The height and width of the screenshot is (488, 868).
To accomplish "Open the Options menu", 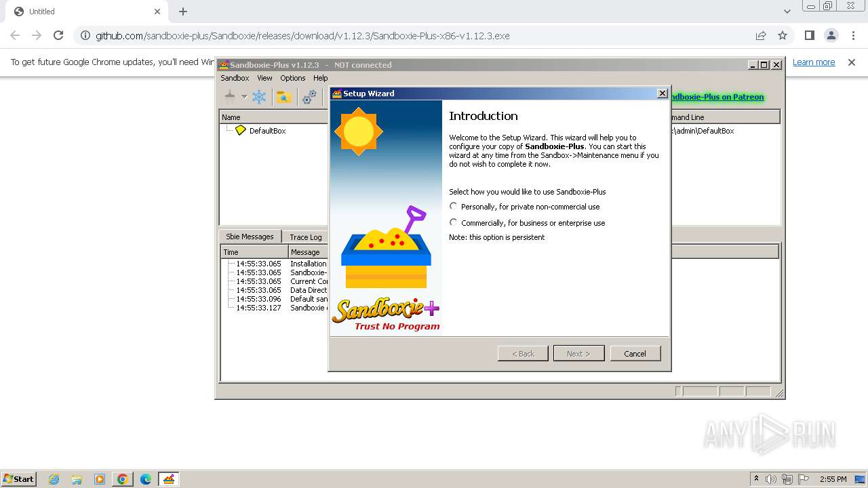I will (293, 78).
